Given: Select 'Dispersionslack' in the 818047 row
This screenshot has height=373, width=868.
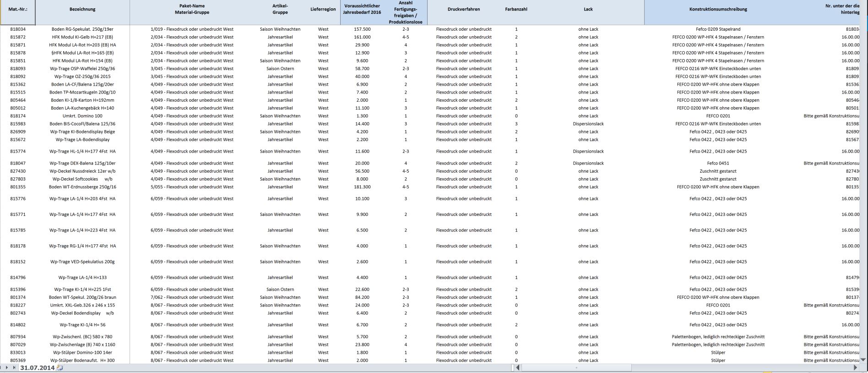Looking at the screenshot, I should tap(588, 163).
